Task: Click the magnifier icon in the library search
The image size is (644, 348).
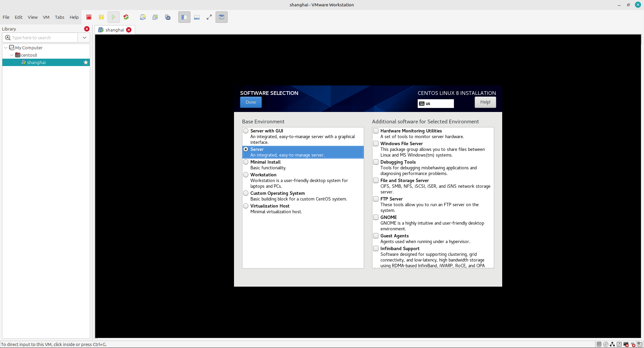Action: click(x=8, y=38)
